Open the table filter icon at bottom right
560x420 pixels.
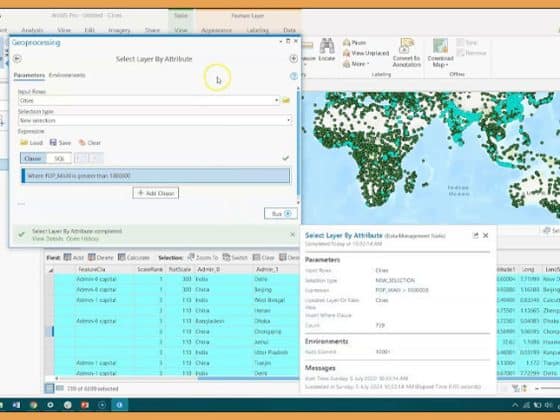[x=515, y=388]
